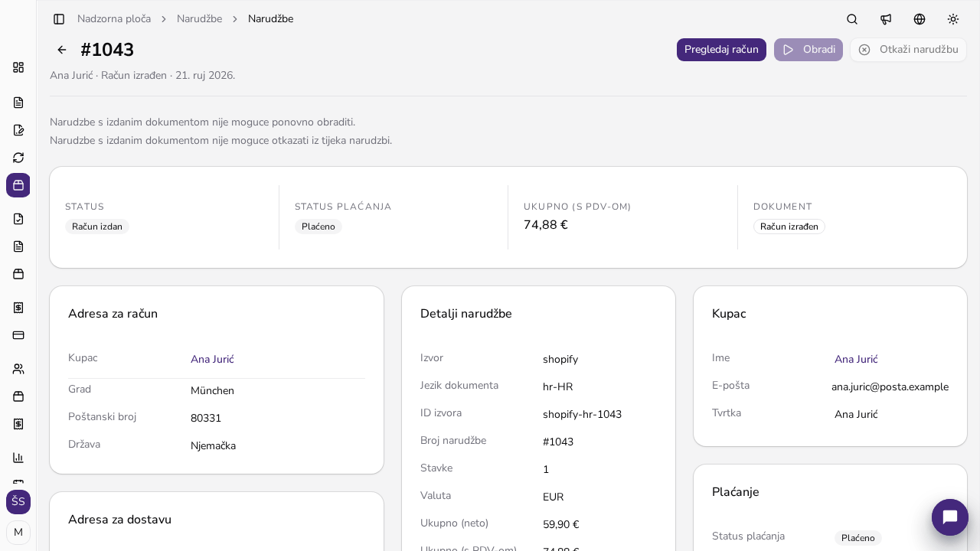This screenshot has width=980, height=551.
Task: Click the Obradi button
Action: pyautogui.click(x=808, y=50)
